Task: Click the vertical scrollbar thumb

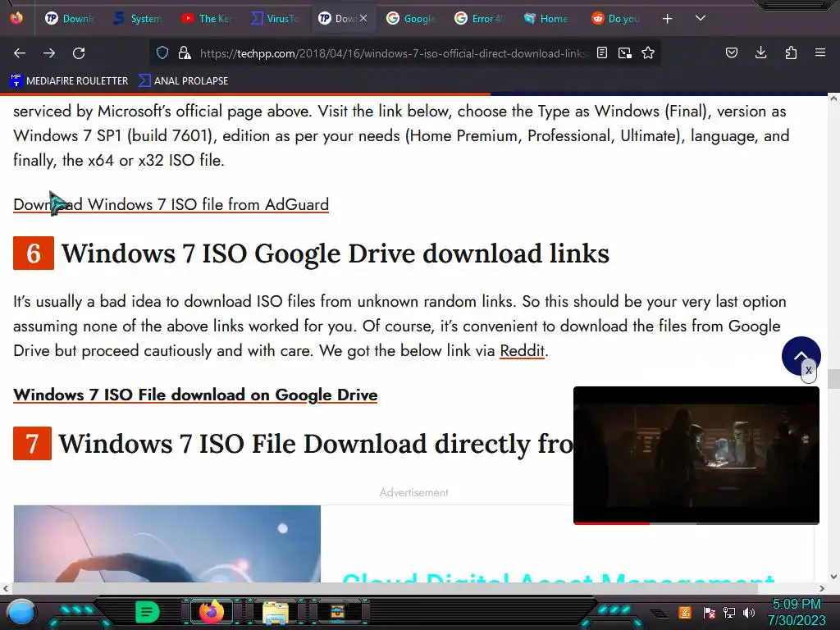Action: [x=833, y=379]
